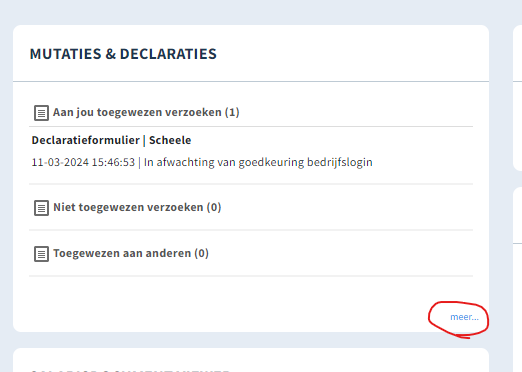
Task: Click the header divider line under Mutaties title
Action: 251,81
